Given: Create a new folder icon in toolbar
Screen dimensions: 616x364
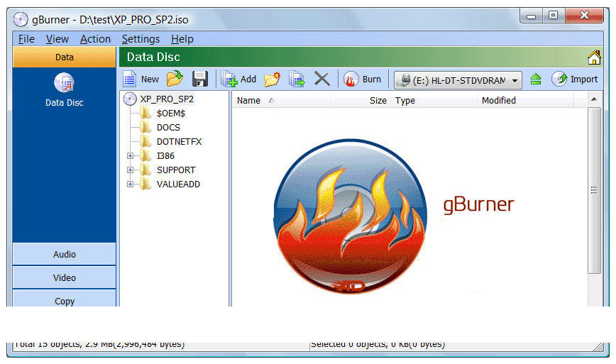Looking at the screenshot, I should point(272,79).
